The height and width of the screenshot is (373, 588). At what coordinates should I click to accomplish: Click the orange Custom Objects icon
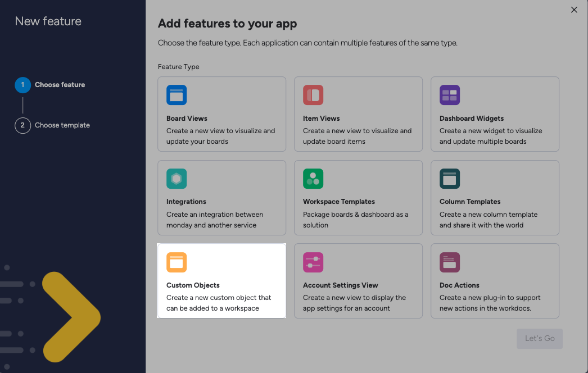177,262
